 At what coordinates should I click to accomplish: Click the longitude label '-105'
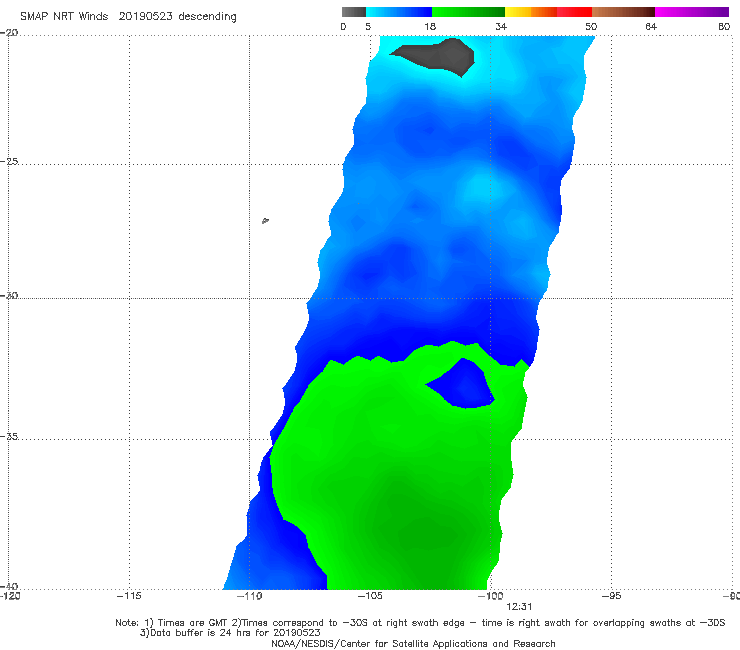click(370, 596)
